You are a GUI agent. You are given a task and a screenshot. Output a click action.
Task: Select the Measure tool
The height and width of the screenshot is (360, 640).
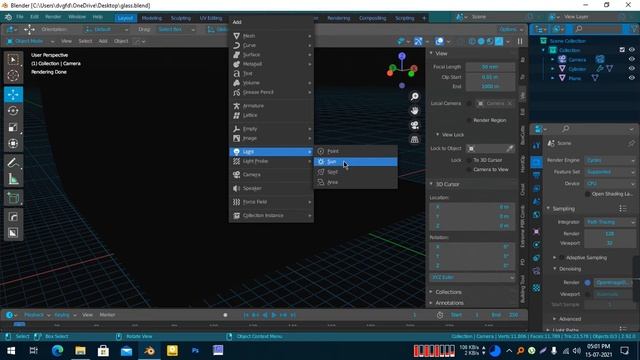tap(13, 179)
